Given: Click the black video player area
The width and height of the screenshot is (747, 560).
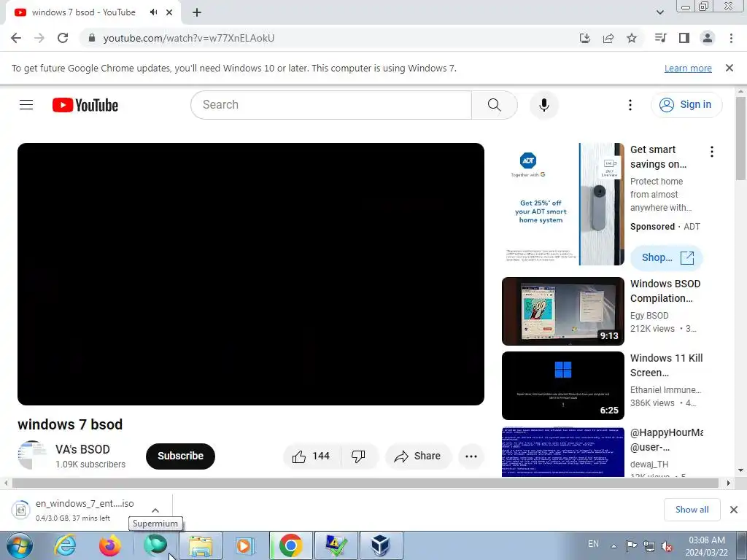Looking at the screenshot, I should pyautogui.click(x=251, y=274).
